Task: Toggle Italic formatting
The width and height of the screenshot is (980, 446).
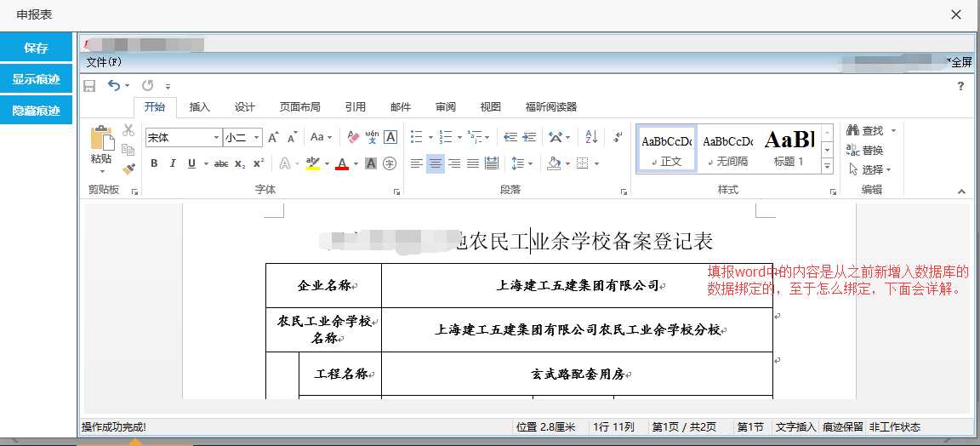Action: pos(173,163)
